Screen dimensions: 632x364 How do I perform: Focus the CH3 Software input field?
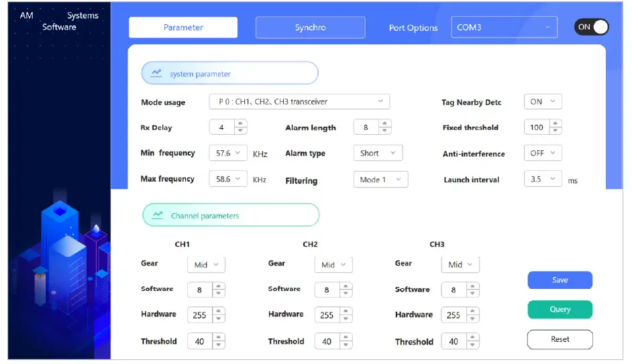pos(454,290)
